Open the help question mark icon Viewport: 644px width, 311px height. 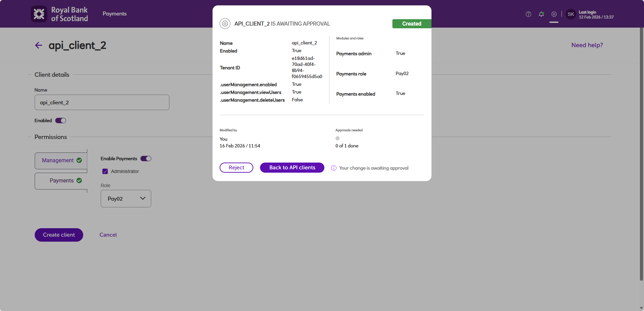528,14
